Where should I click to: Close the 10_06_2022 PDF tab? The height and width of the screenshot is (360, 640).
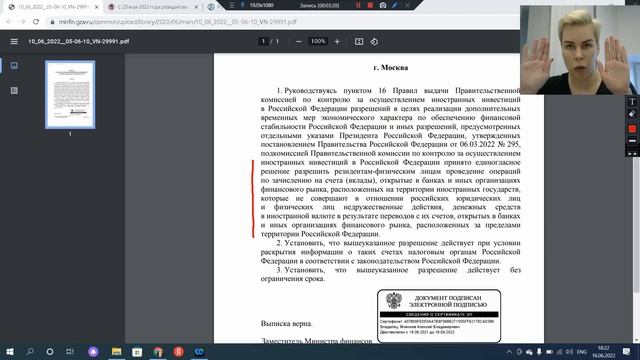[97, 7]
